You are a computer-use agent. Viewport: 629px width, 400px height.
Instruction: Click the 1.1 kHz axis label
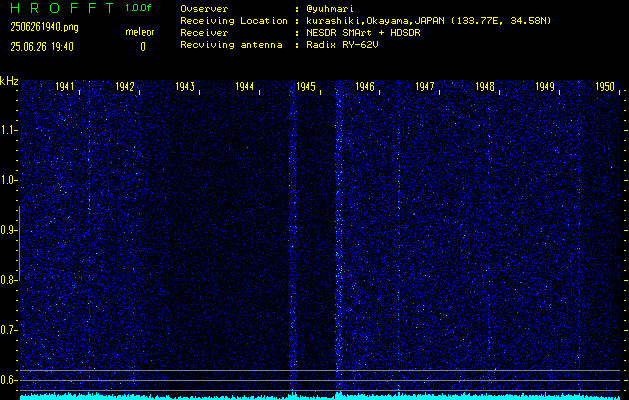coord(7,130)
